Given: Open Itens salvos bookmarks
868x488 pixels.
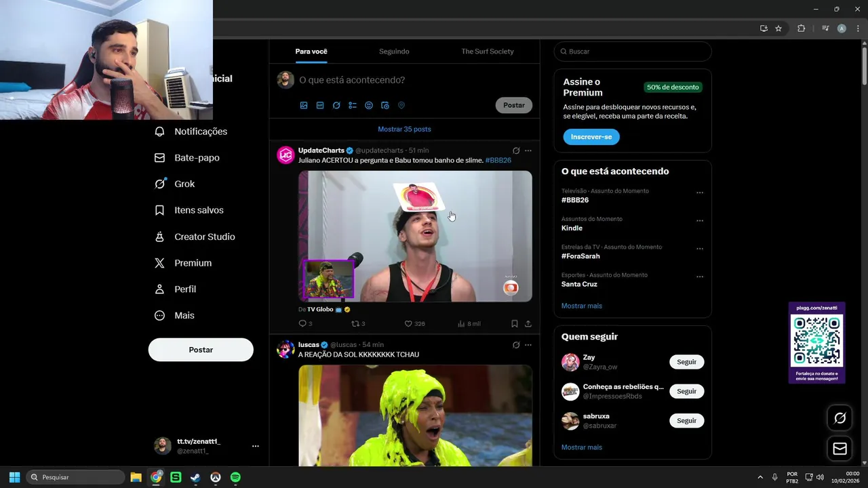Looking at the screenshot, I should coord(189,210).
